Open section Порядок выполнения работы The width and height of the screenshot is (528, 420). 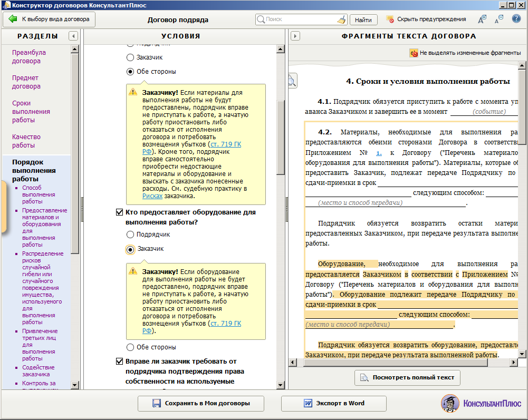pyautogui.click(x=34, y=171)
